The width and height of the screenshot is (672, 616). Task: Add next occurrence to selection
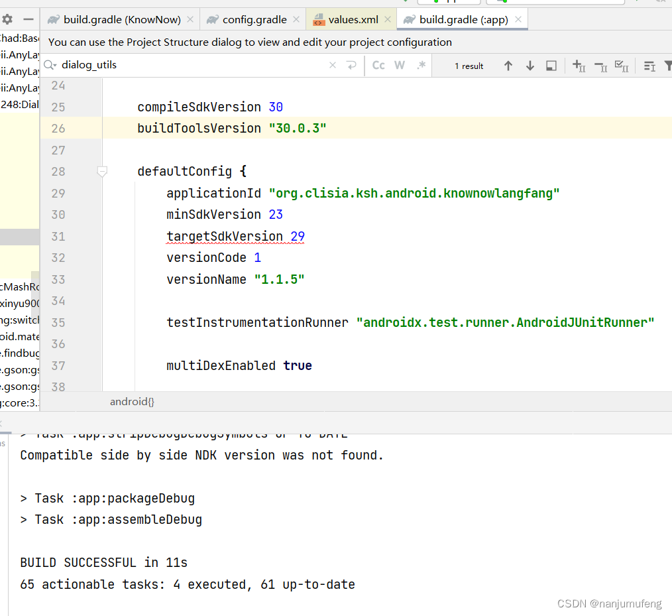578,66
